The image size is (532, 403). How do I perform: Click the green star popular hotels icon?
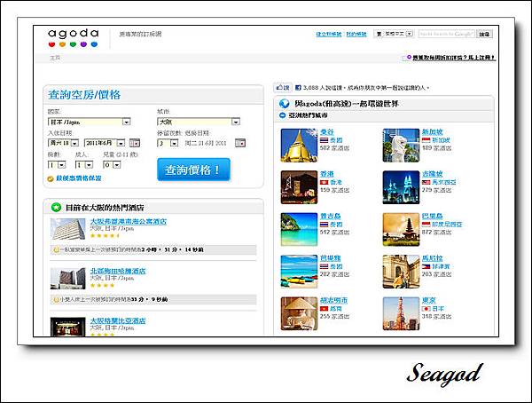[56, 207]
